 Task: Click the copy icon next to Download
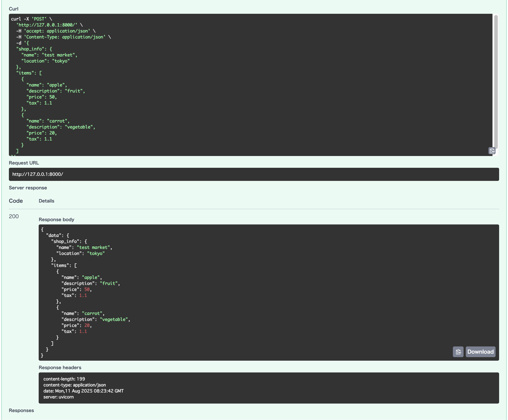pos(458,352)
